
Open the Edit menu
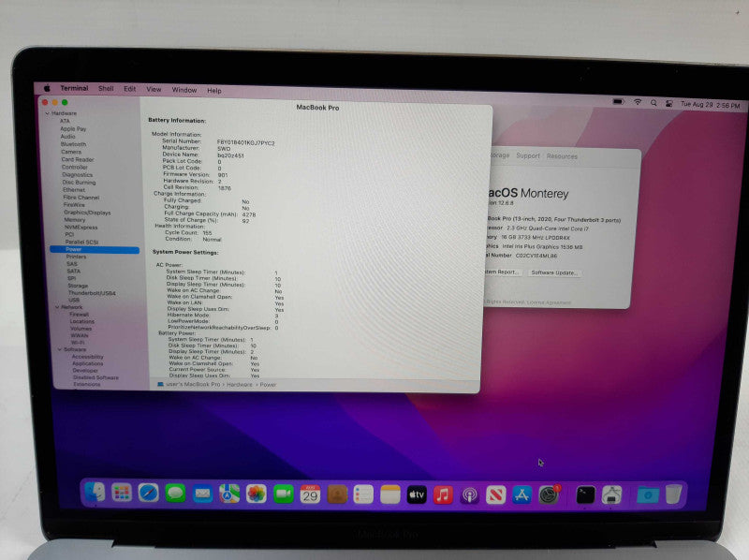[x=130, y=89]
